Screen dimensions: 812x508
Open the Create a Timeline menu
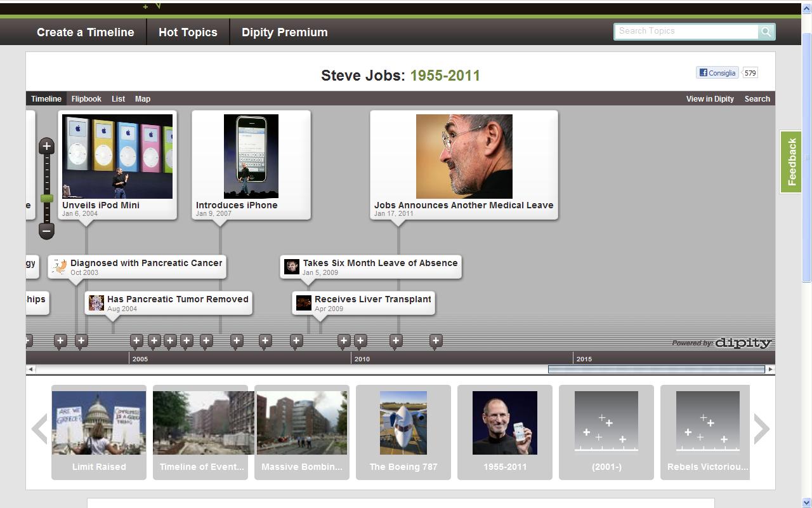coord(86,32)
